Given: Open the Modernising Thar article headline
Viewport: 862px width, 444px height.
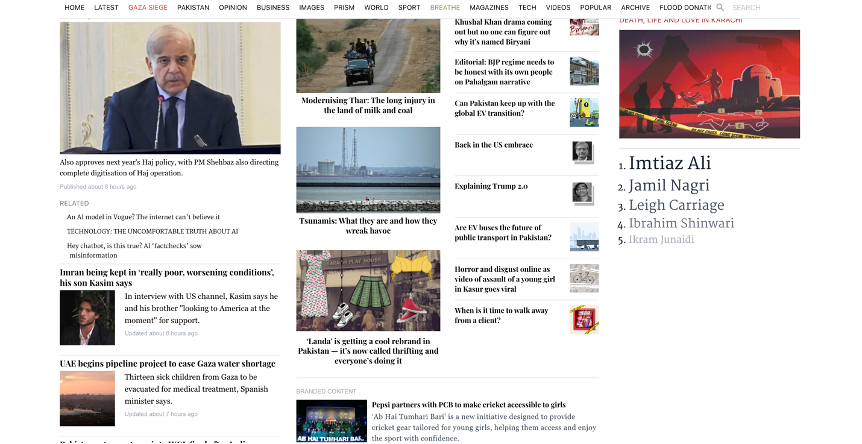Looking at the screenshot, I should pos(368,106).
